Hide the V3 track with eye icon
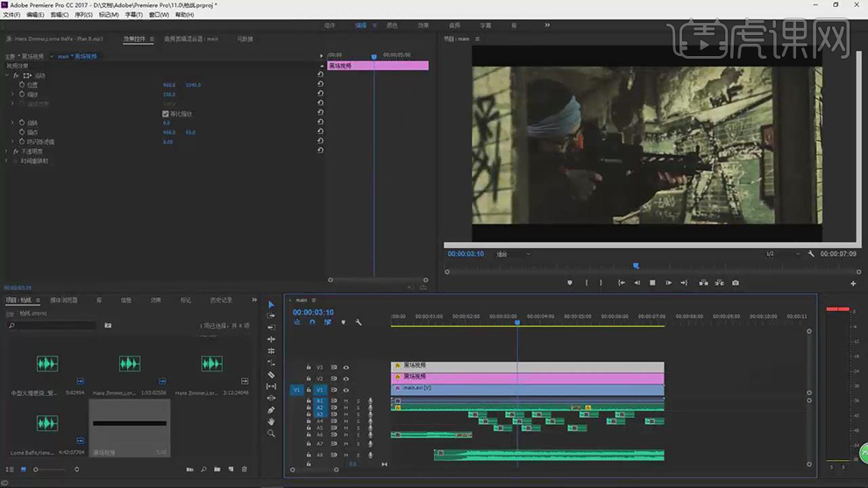The height and width of the screenshot is (488, 868). tap(346, 367)
